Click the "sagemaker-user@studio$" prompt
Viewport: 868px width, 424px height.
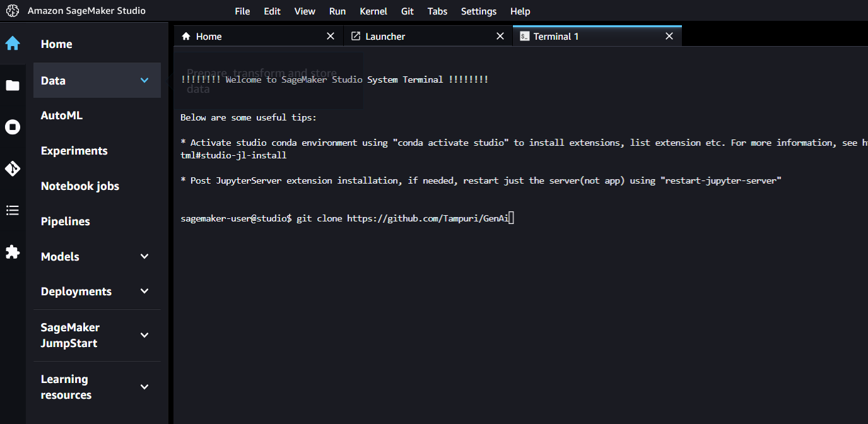click(236, 218)
